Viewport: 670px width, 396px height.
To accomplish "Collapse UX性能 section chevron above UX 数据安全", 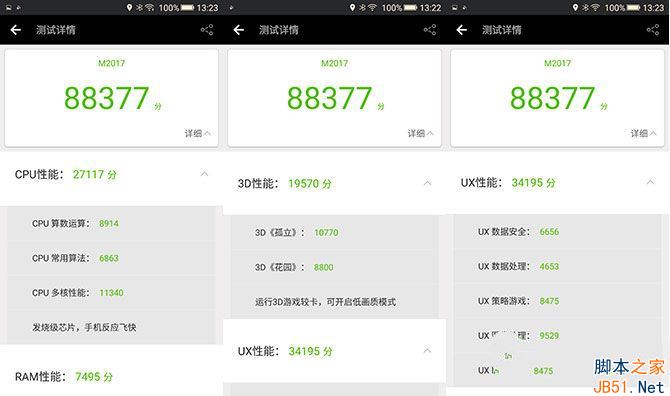I will point(650,182).
